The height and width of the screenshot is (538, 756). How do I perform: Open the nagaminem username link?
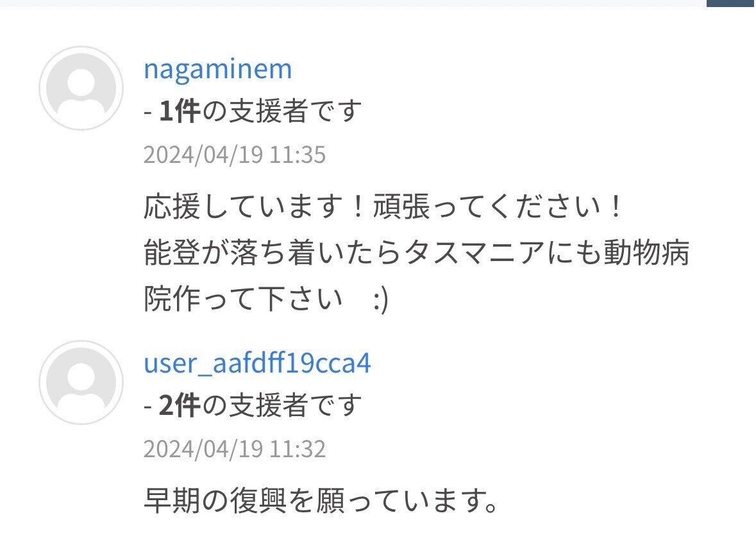point(218,69)
